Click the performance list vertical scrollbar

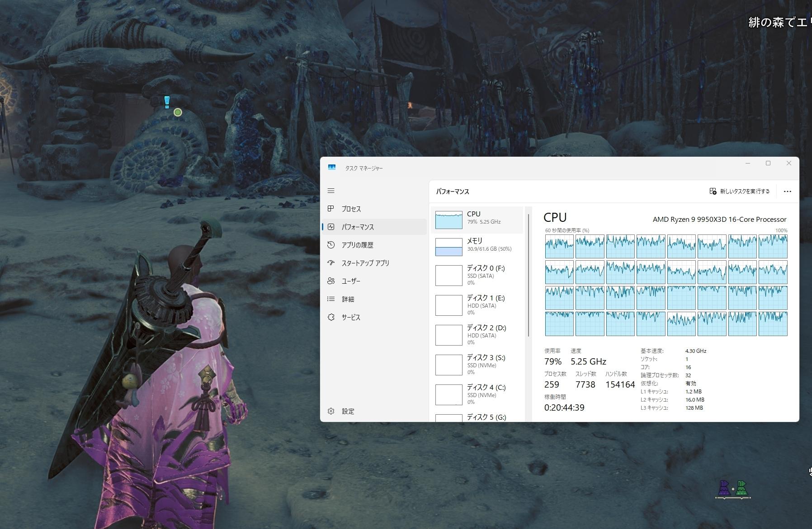529,276
